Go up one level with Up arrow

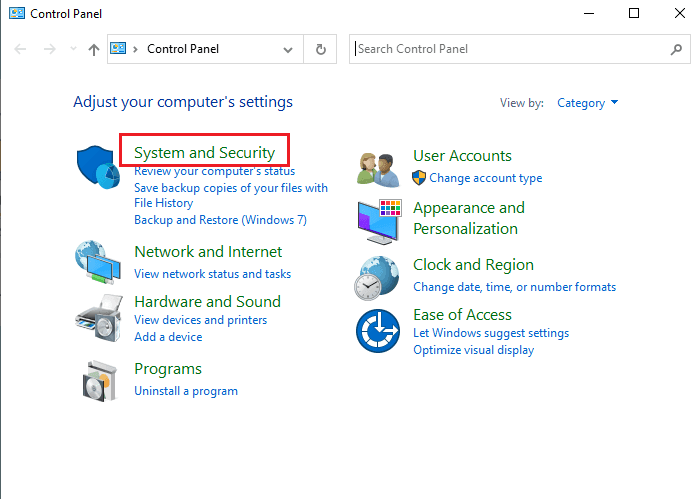pyautogui.click(x=93, y=49)
